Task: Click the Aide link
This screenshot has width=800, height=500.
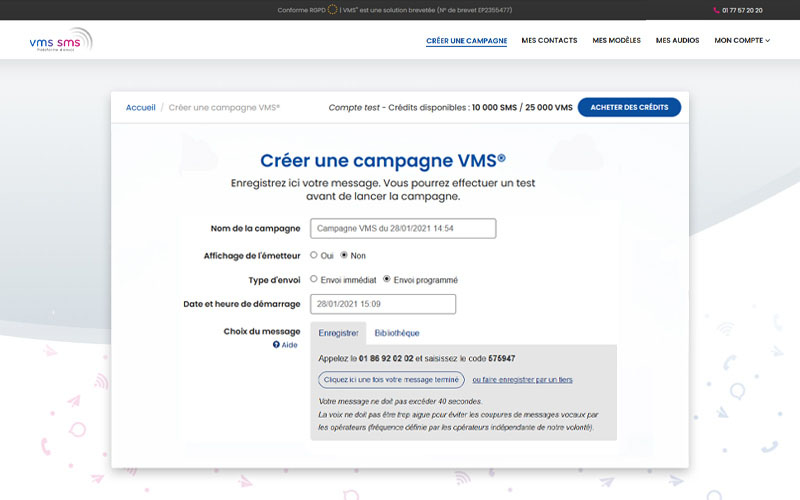Action: click(289, 345)
